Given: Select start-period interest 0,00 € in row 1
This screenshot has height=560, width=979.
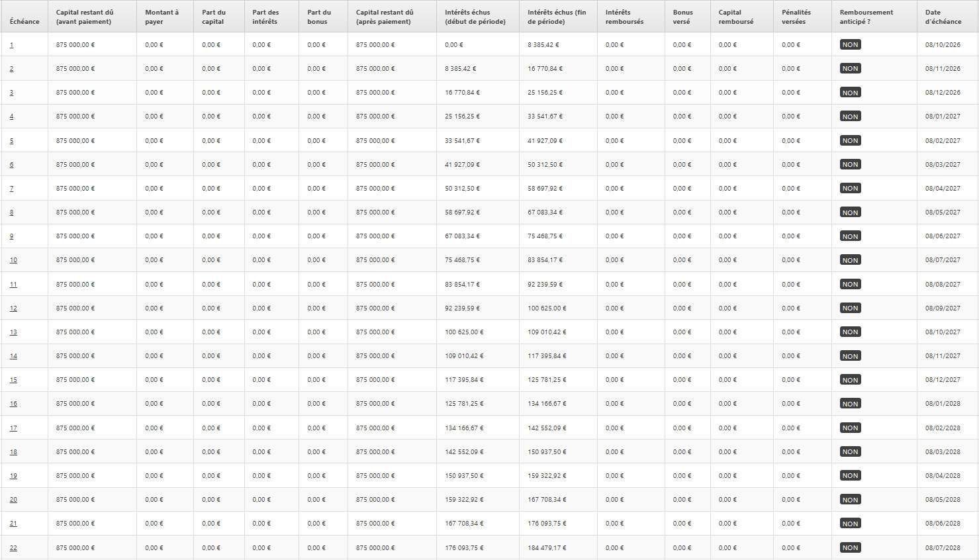Looking at the screenshot, I should click(454, 45).
